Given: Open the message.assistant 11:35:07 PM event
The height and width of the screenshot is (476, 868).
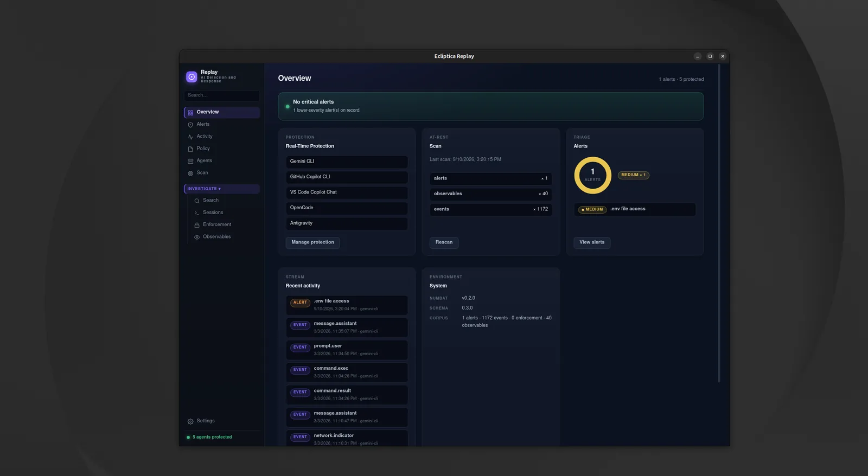Looking at the screenshot, I should point(347,327).
